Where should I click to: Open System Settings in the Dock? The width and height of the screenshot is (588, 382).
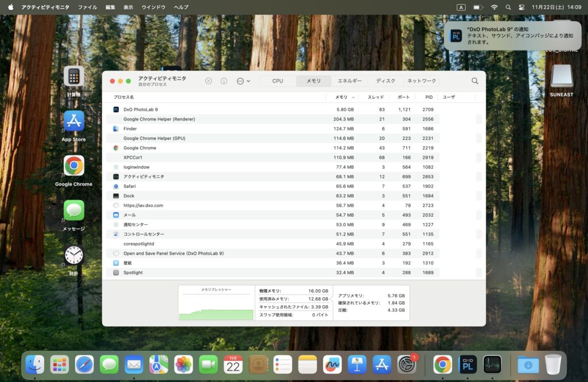tap(407, 364)
